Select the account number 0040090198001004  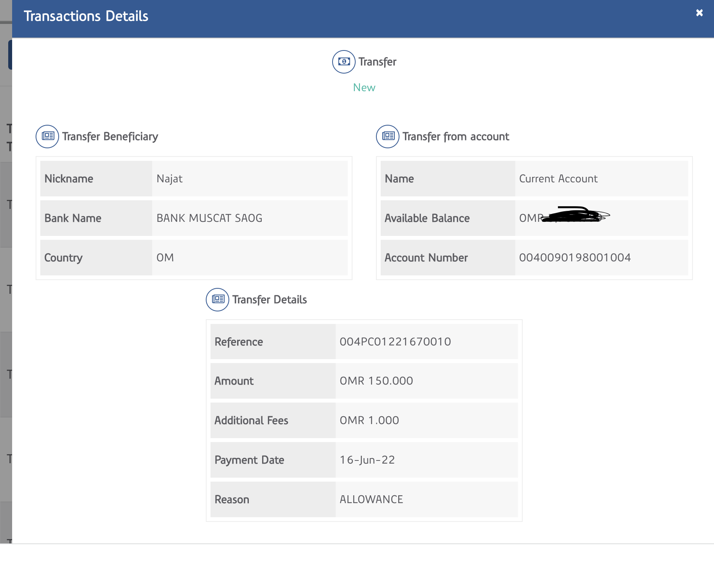click(574, 257)
